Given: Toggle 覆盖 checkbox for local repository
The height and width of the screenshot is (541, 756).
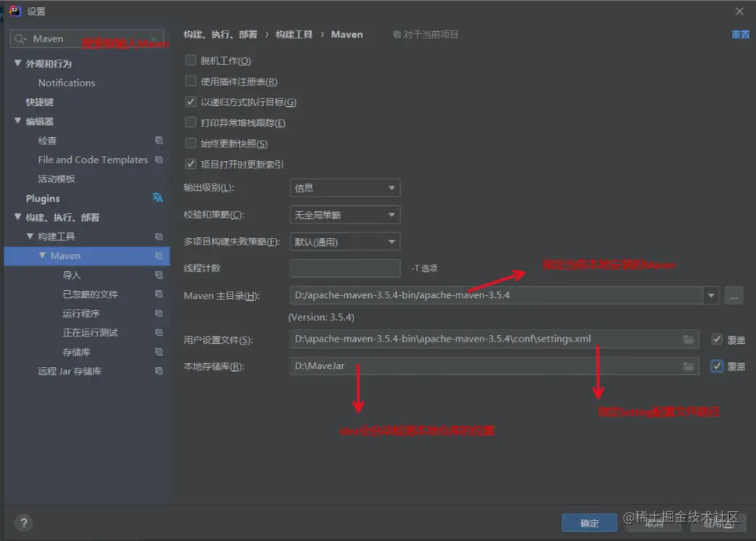Looking at the screenshot, I should (x=717, y=366).
